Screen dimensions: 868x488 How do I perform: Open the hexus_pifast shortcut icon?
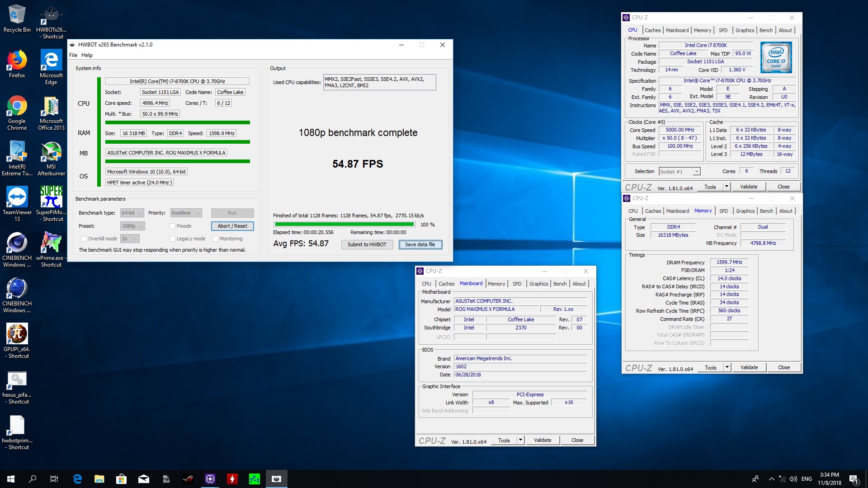click(x=17, y=386)
